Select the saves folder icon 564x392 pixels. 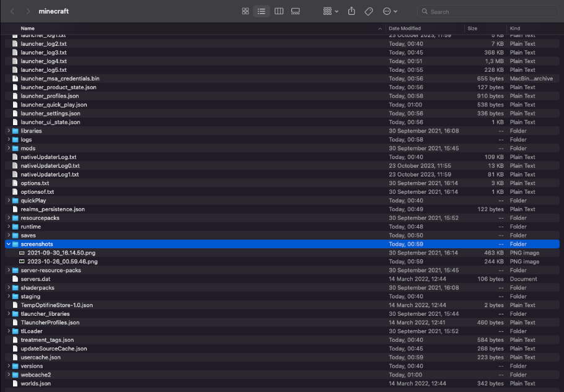[x=15, y=235]
